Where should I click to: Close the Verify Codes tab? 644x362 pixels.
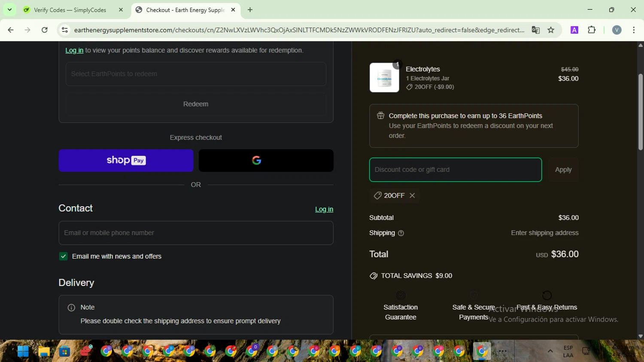pos(121,10)
